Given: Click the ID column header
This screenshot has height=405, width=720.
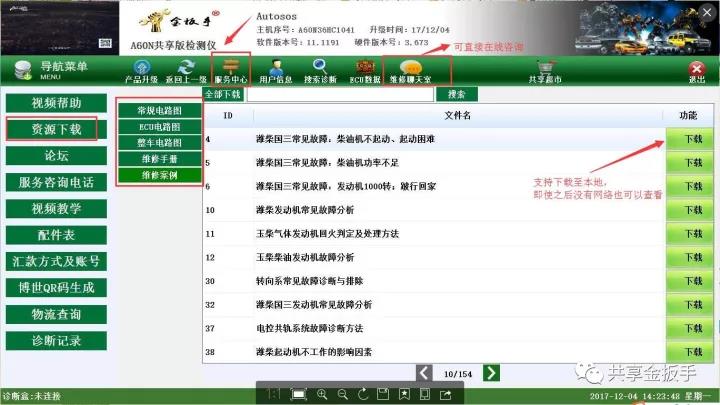Looking at the screenshot, I should (228, 115).
